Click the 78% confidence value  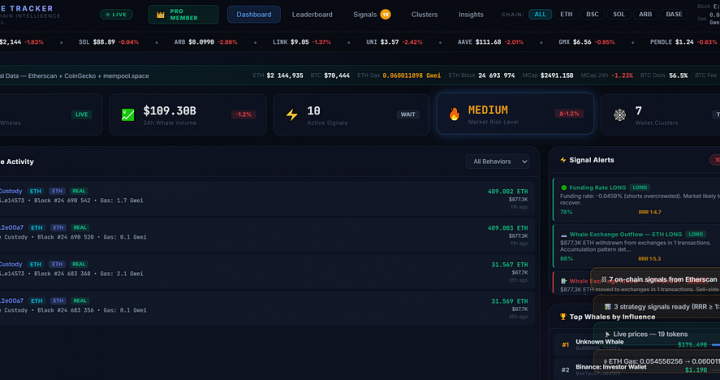pos(566,212)
